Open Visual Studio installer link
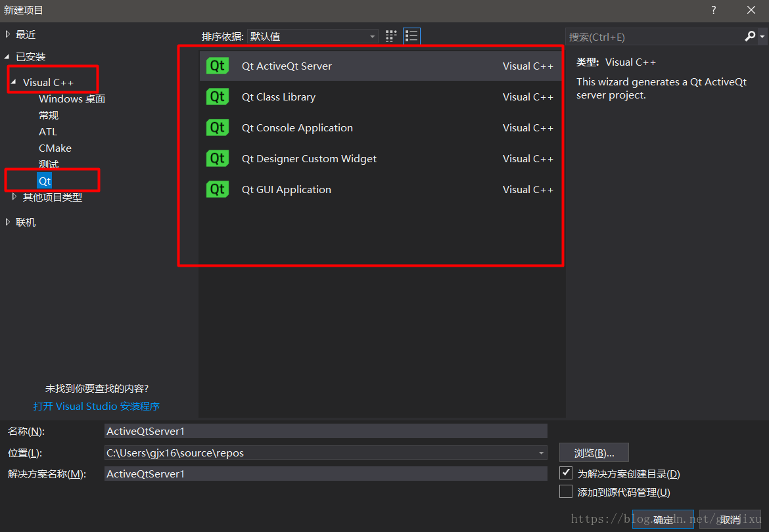The image size is (769, 532). point(97,406)
